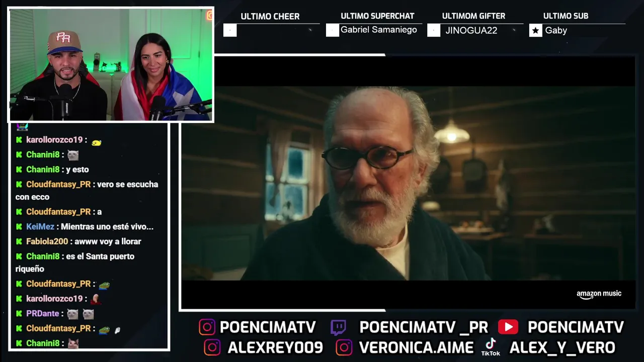
Task: Click the second cat emoji in PRDante's message
Action: point(88,314)
